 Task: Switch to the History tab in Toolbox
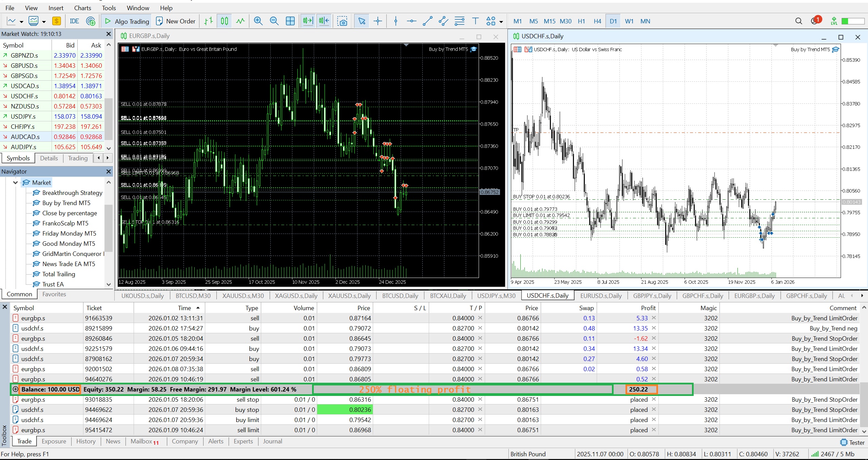85,441
